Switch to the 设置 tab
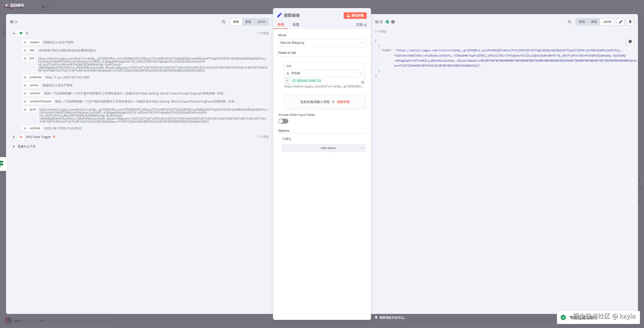This screenshot has width=644, height=328. click(x=296, y=25)
